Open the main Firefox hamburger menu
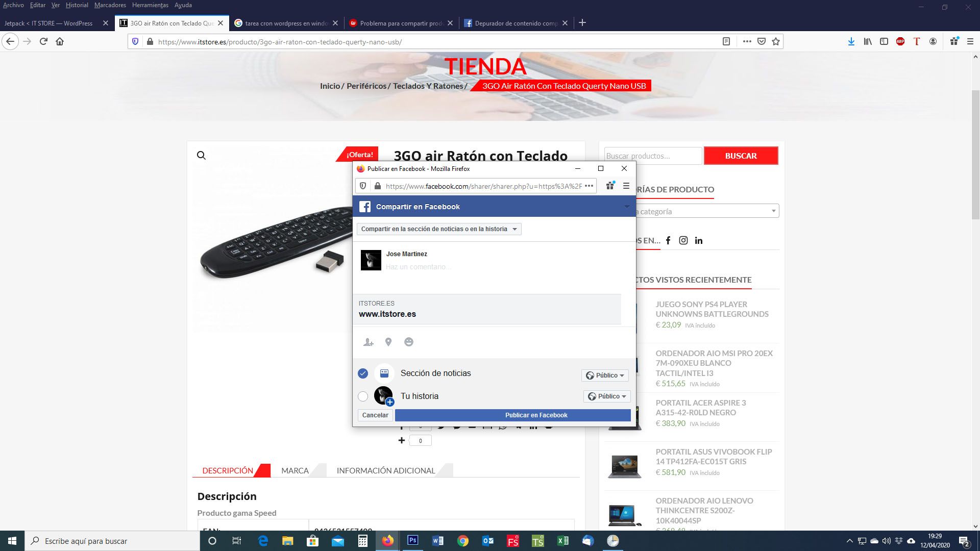The height and width of the screenshot is (551, 980). (970, 41)
